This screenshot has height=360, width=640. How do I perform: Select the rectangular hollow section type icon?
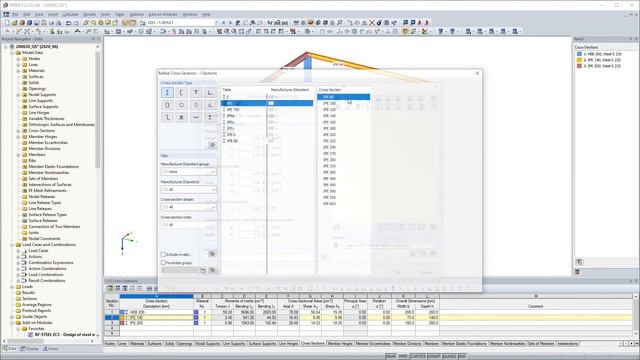tap(167, 105)
